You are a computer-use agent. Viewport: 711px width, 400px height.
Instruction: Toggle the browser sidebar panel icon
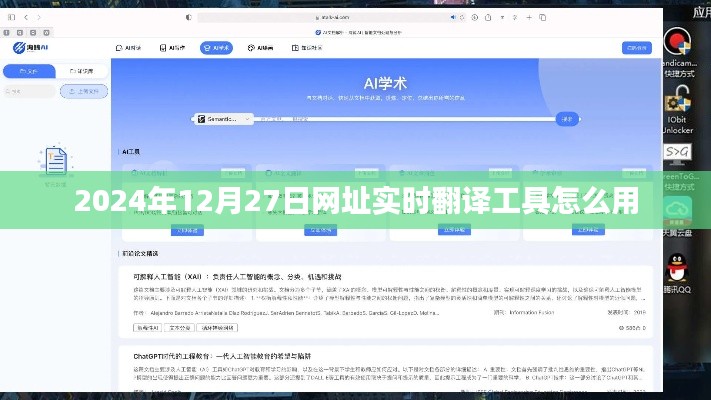(12, 17)
